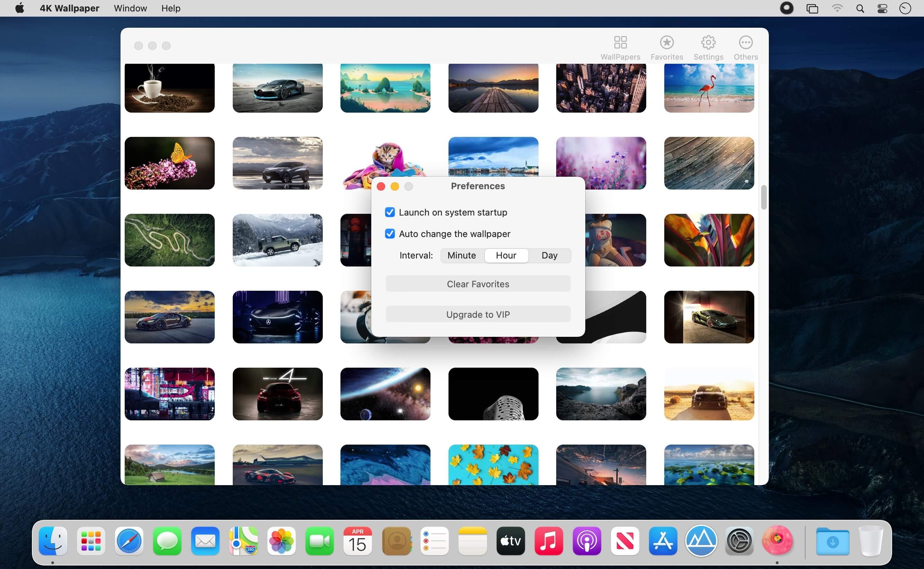
Task: Open the Favorites star tab
Action: tap(667, 47)
